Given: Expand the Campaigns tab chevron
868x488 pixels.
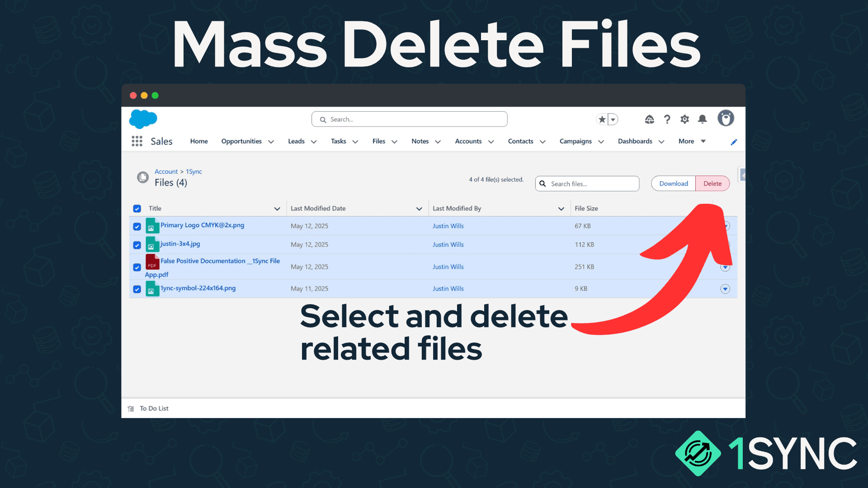Looking at the screenshot, I should tap(601, 142).
